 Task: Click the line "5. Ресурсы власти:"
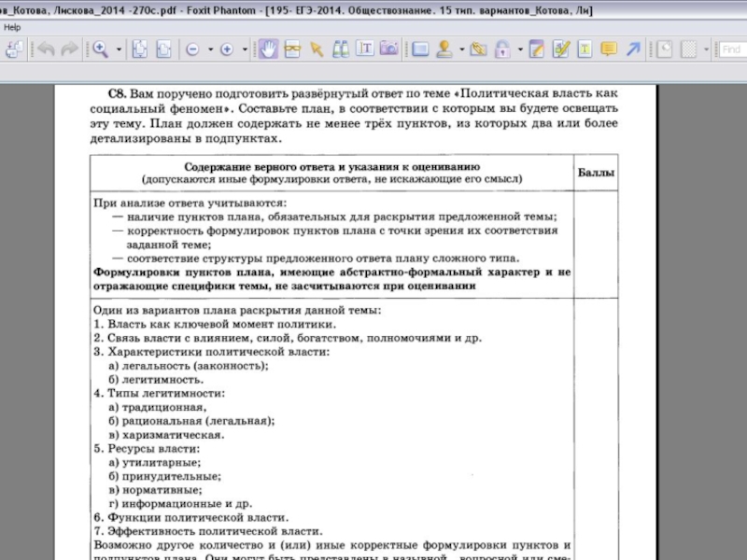click(x=147, y=449)
